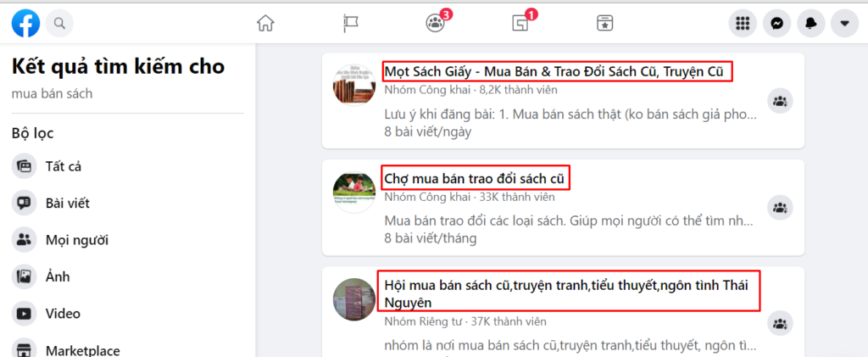Click the Bài viết speech icon
This screenshot has width=868, height=357.
24,204
